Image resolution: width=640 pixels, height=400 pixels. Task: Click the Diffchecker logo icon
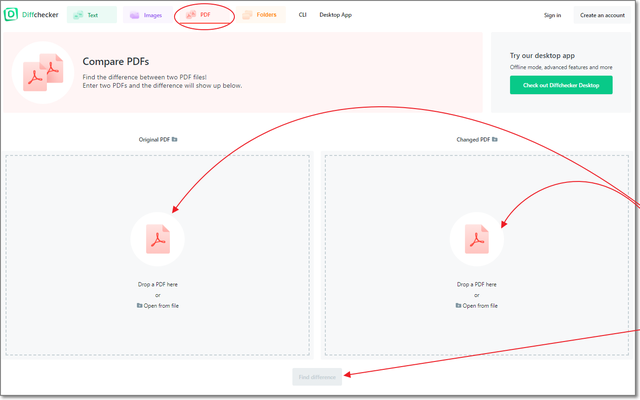point(10,15)
